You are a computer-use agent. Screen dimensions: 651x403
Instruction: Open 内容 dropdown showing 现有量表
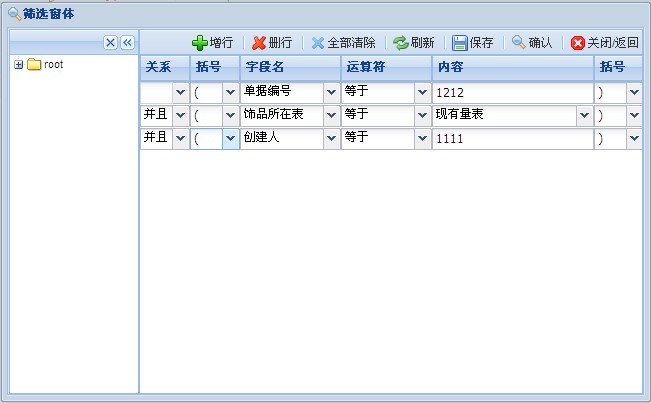click(585, 115)
